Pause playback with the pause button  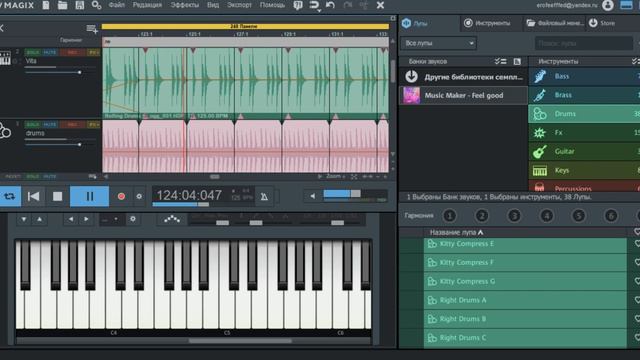click(89, 196)
